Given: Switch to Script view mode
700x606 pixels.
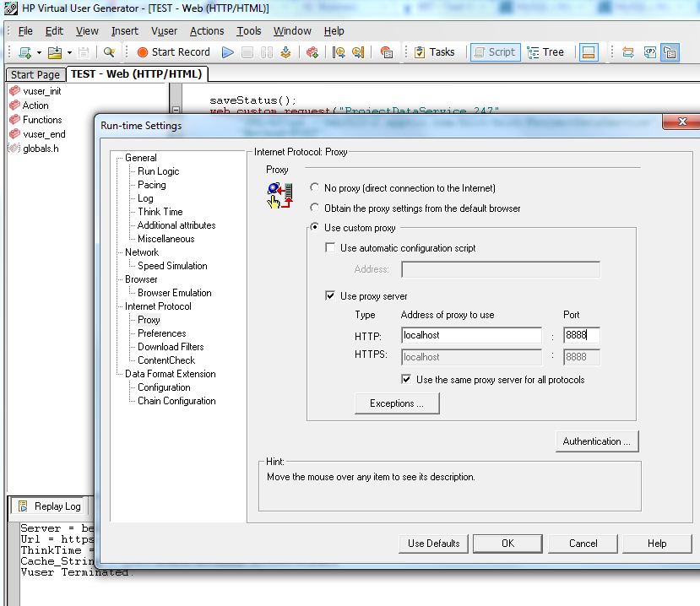Looking at the screenshot, I should click(x=496, y=51).
